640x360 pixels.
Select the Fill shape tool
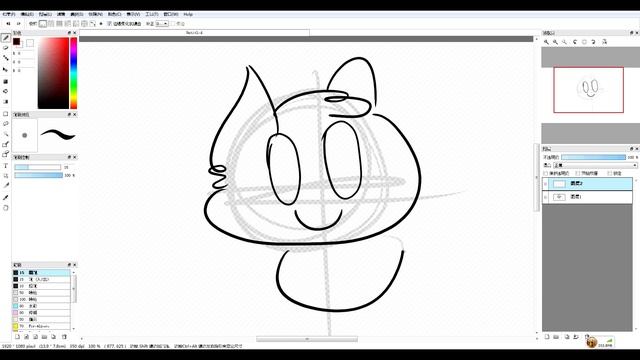point(6,81)
